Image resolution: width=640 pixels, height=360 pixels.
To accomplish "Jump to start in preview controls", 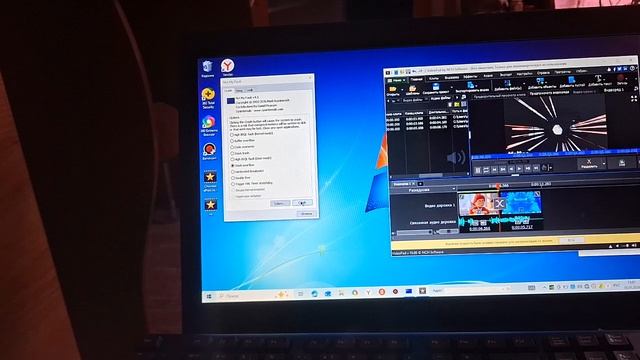I will click(x=494, y=169).
